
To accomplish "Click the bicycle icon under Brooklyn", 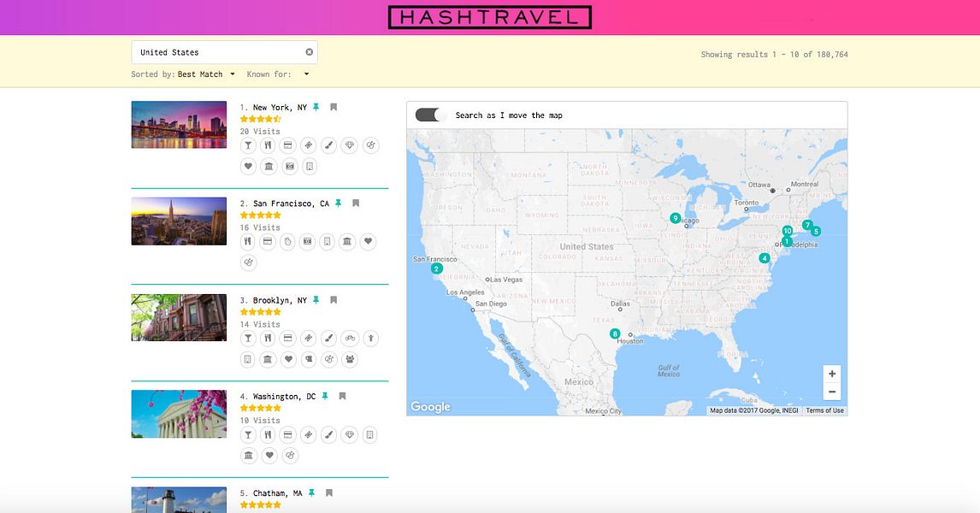I will click(350, 339).
